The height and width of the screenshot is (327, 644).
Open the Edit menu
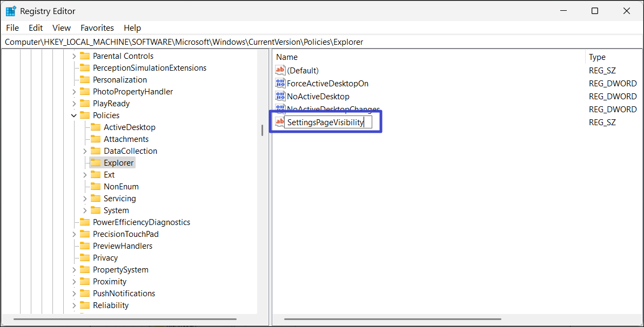click(x=36, y=28)
